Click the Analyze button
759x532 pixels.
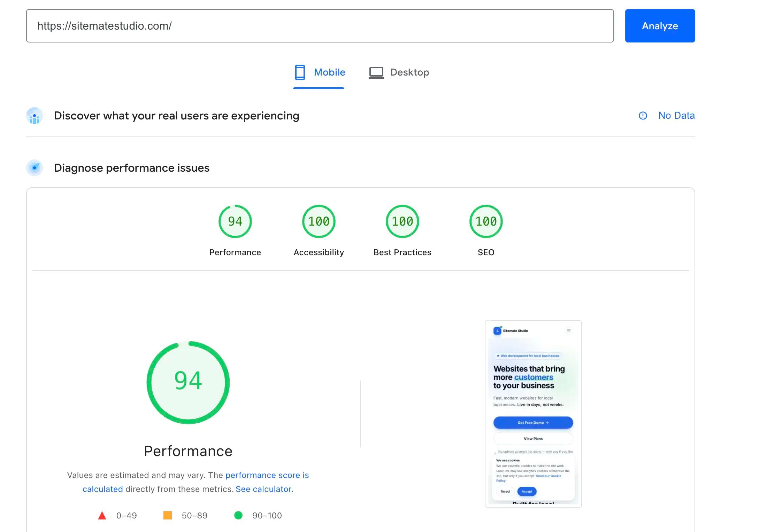point(660,26)
